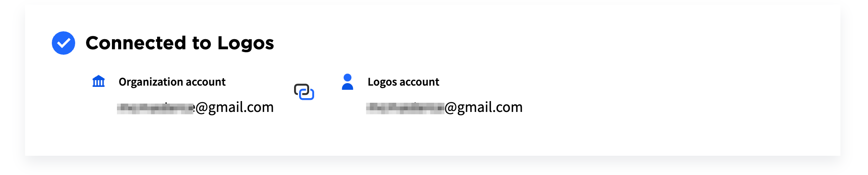
Task: Click the blurred username in the organization email
Action: coord(156,108)
